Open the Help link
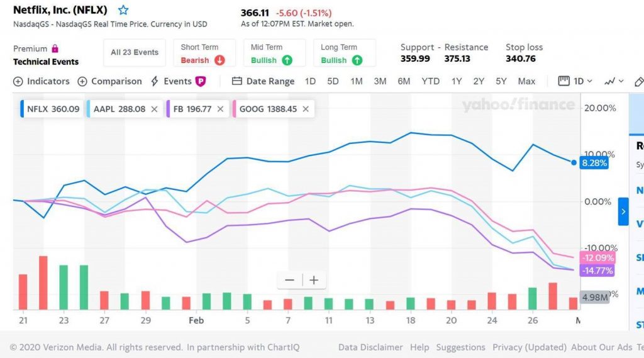 click(x=419, y=347)
